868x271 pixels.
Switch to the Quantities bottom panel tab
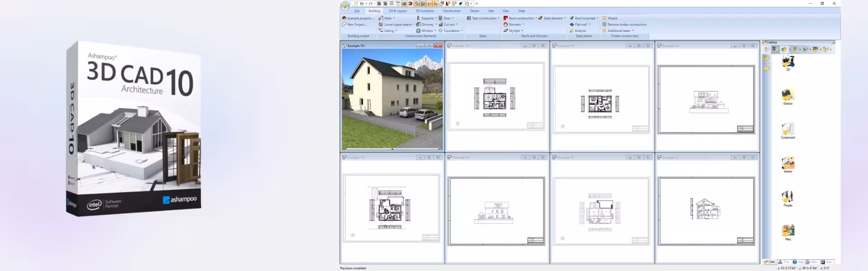tap(826, 262)
